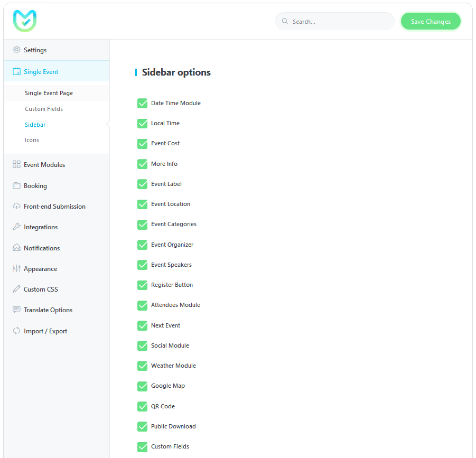Toggle the Event Label checkbox
Screen dimensions: 476x458
pyautogui.click(x=142, y=184)
